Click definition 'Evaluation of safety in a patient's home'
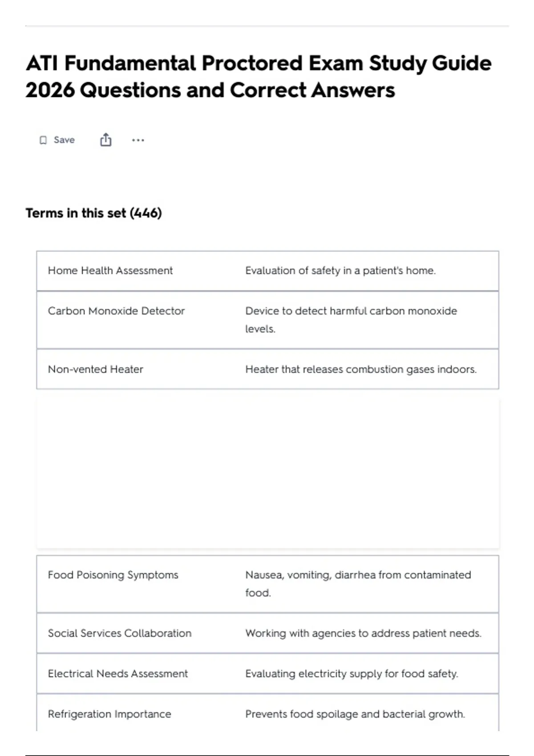The height and width of the screenshot is (756, 534). [x=340, y=270]
